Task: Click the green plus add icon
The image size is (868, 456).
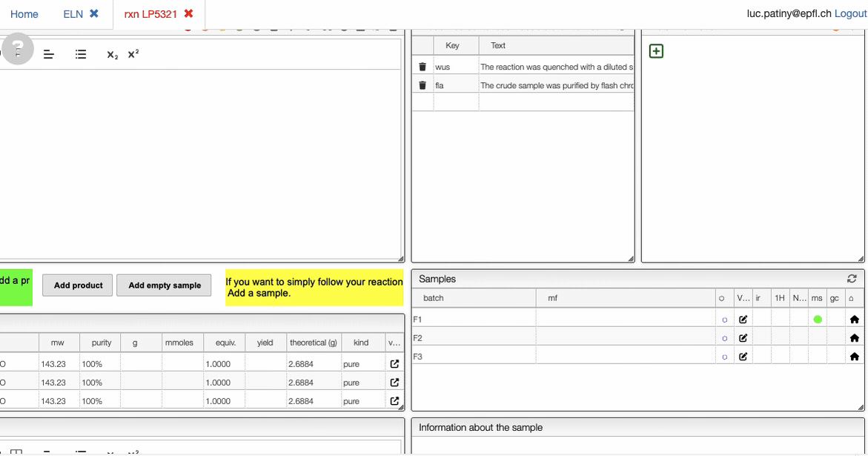Action: (656, 51)
